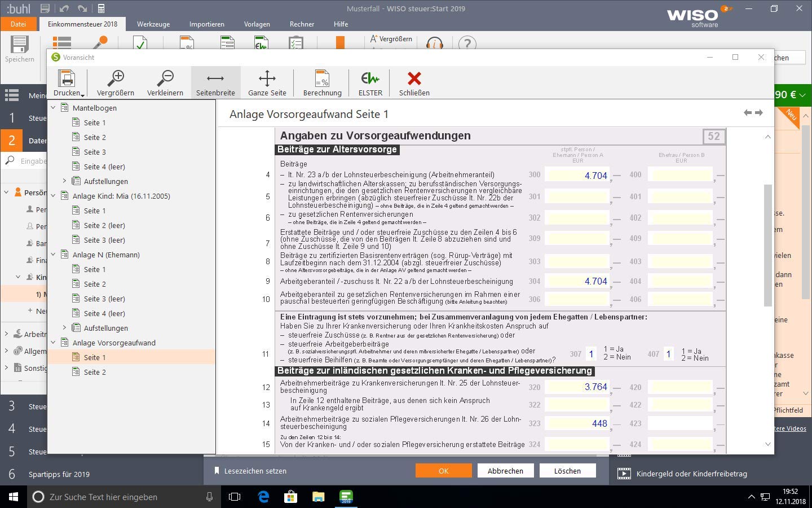
Task: Click Lesezeichen setzen
Action: click(255, 471)
